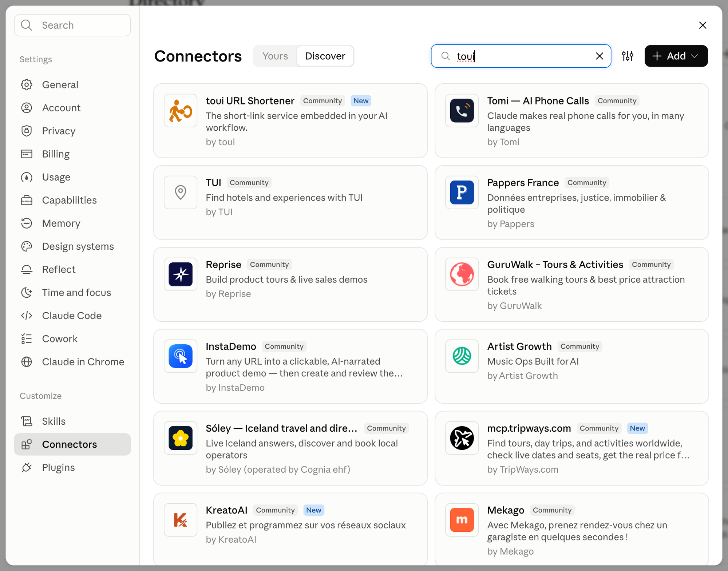Open Time and focus settings

point(72,293)
